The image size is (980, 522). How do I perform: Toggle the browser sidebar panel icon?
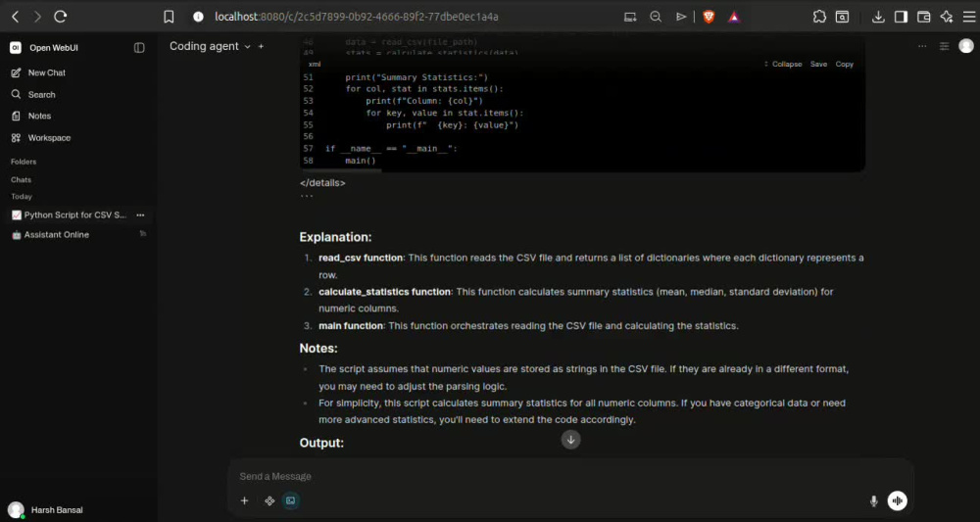pyautogui.click(x=901, y=17)
